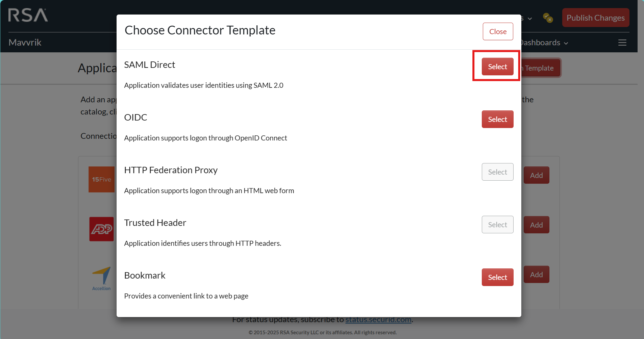Add the 15Five application
Screen dimensions: 644x339
536,175
